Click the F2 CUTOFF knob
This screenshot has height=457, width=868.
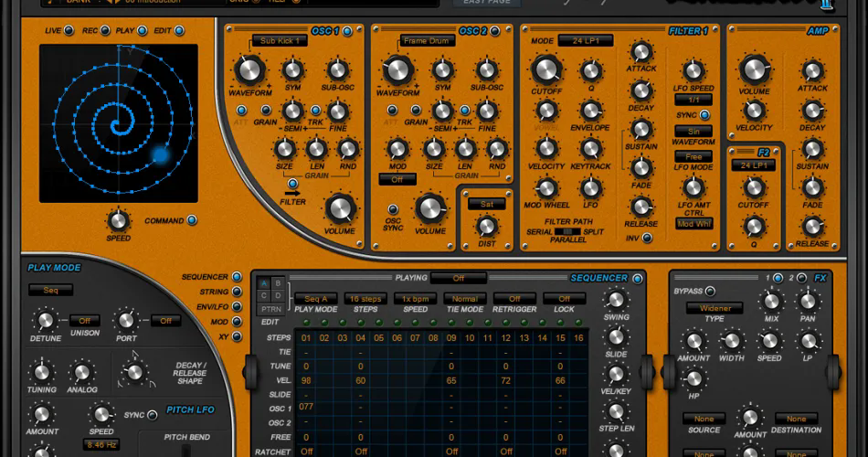pos(754,187)
